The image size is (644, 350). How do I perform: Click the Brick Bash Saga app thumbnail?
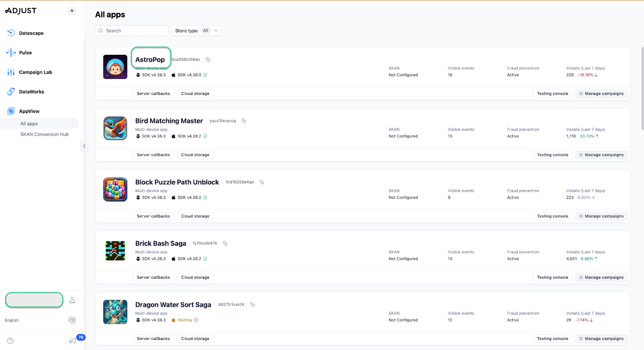click(x=115, y=251)
